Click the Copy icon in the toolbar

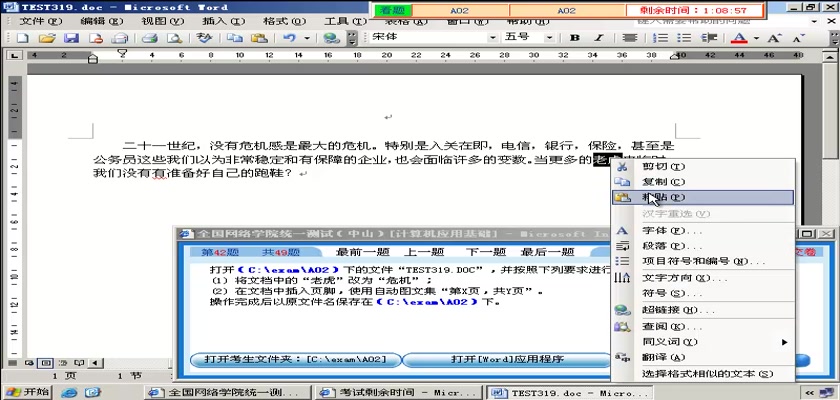click(235, 38)
